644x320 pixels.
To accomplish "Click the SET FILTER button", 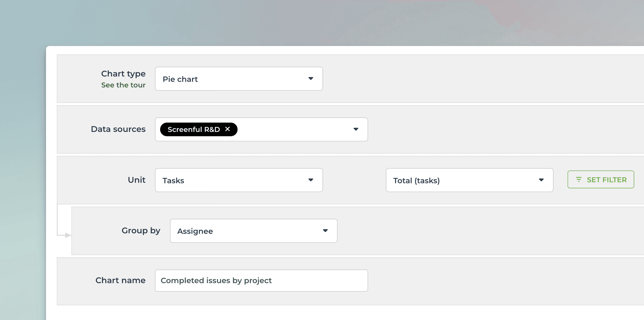I will pyautogui.click(x=600, y=179).
